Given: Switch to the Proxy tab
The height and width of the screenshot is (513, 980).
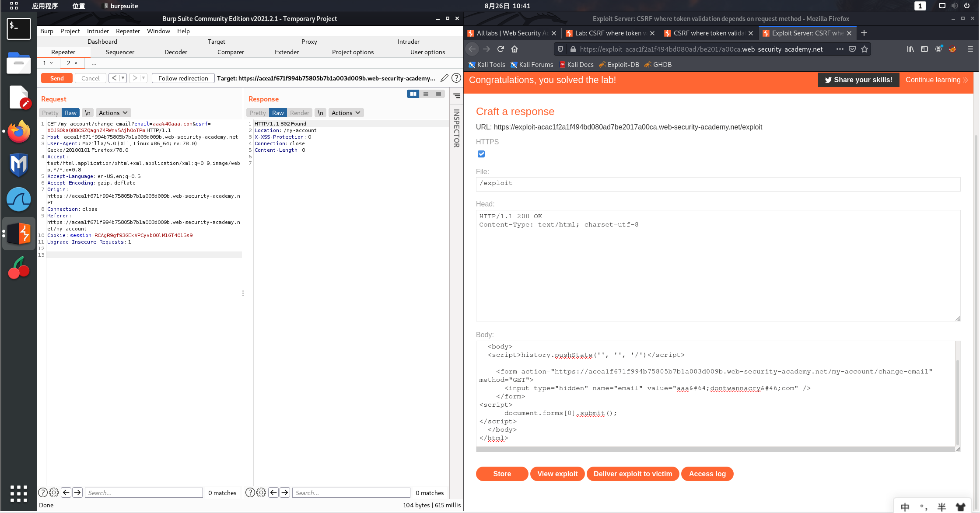Looking at the screenshot, I should [309, 42].
